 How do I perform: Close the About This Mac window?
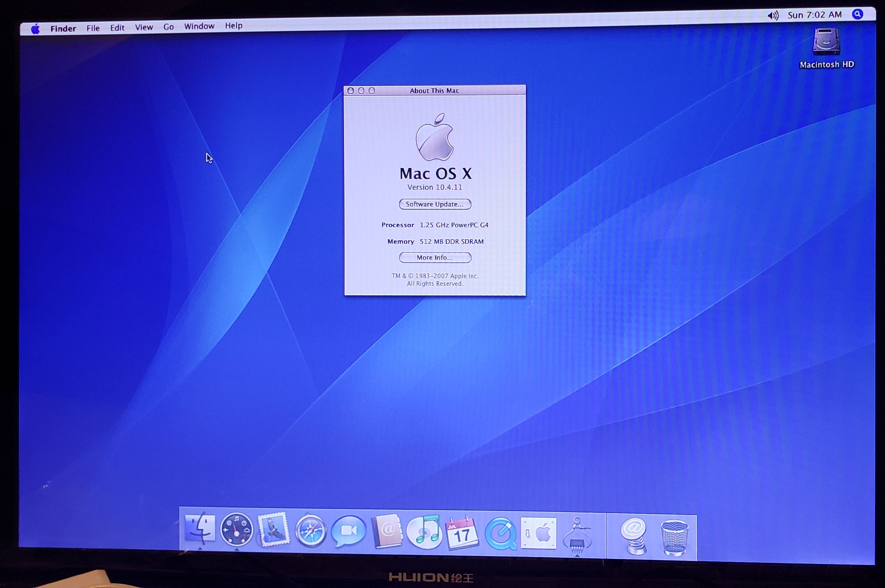[351, 91]
